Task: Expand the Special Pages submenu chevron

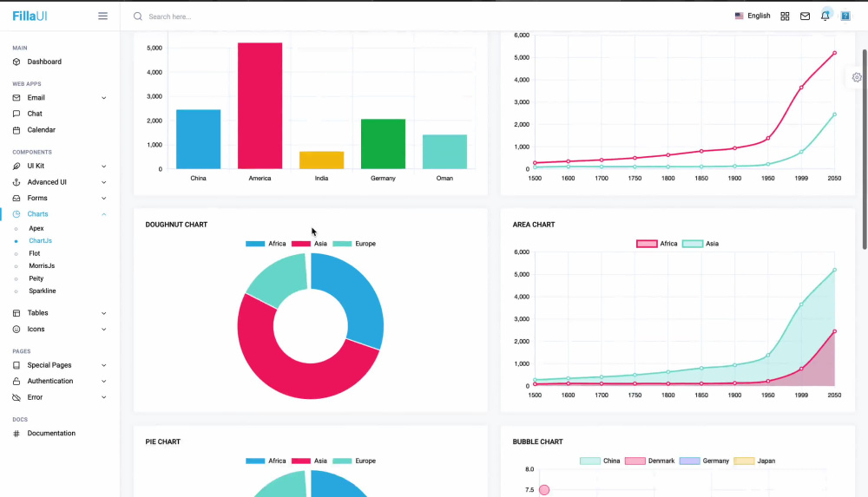Action: [103, 365]
